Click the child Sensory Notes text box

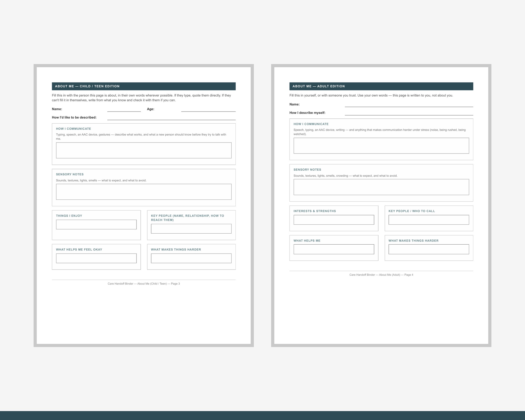point(144,192)
